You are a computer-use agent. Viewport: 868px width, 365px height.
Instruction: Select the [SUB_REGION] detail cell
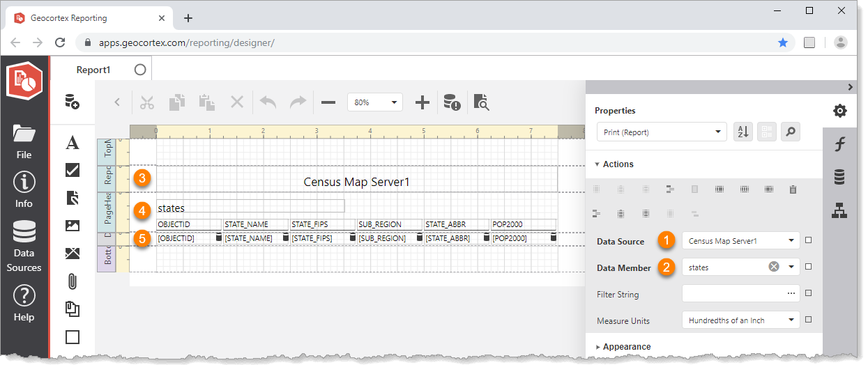[x=390, y=238]
